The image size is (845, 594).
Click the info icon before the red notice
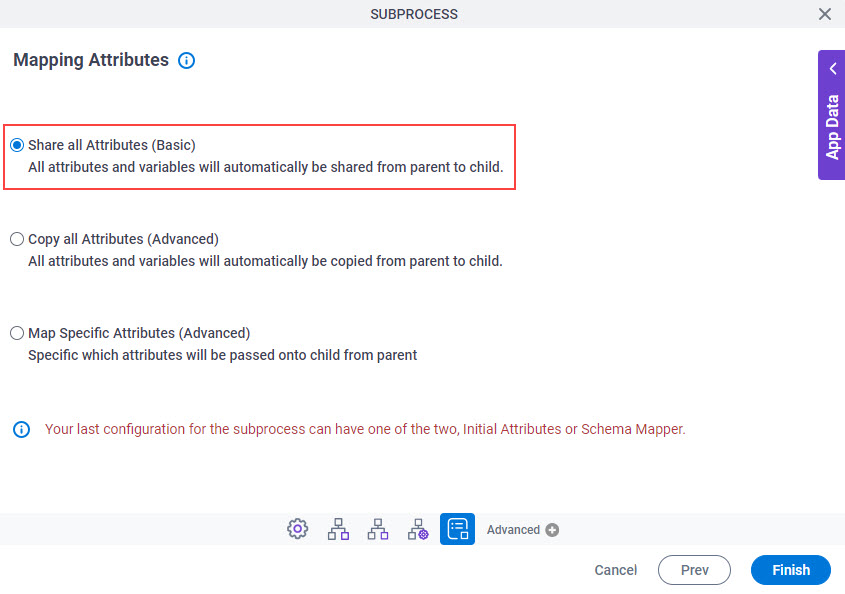click(22, 430)
